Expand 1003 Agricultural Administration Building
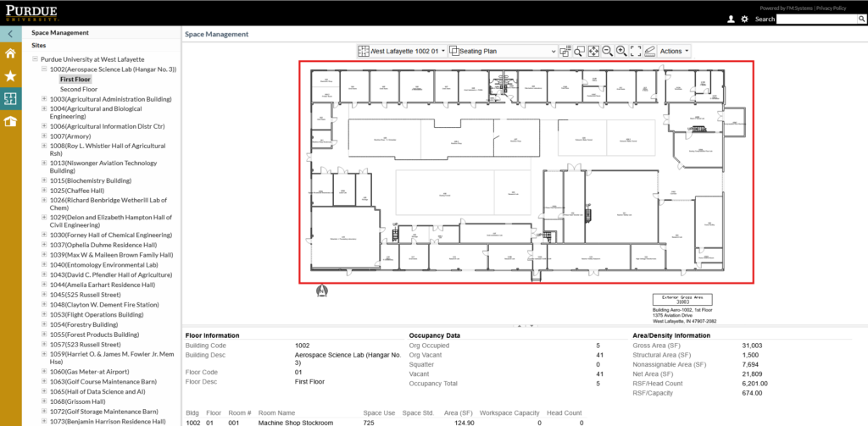 [44, 99]
